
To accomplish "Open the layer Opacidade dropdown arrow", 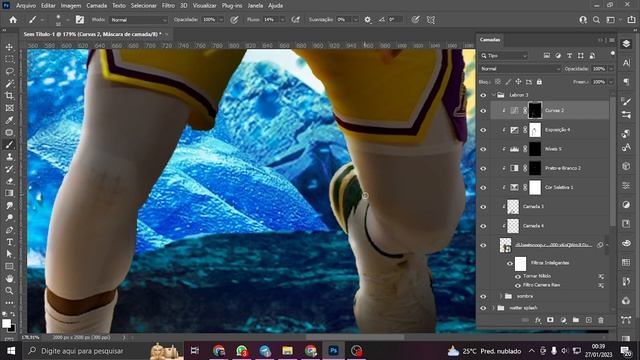I will click(x=611, y=69).
